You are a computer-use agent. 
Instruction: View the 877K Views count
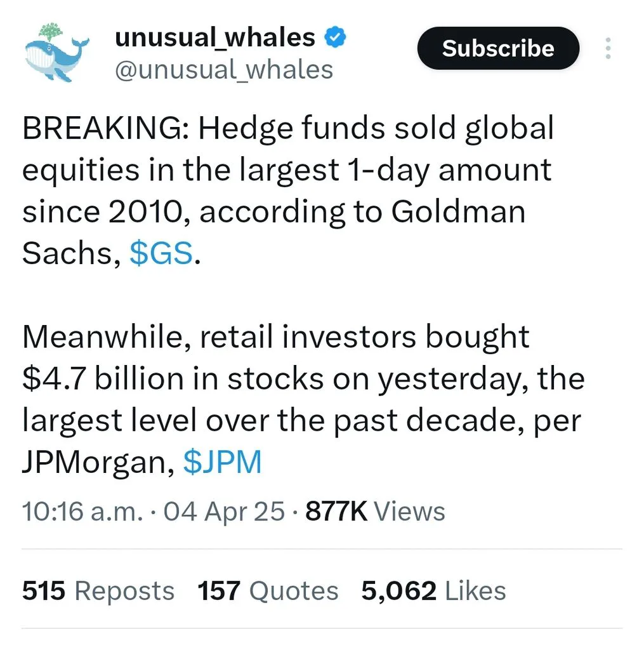(x=376, y=511)
